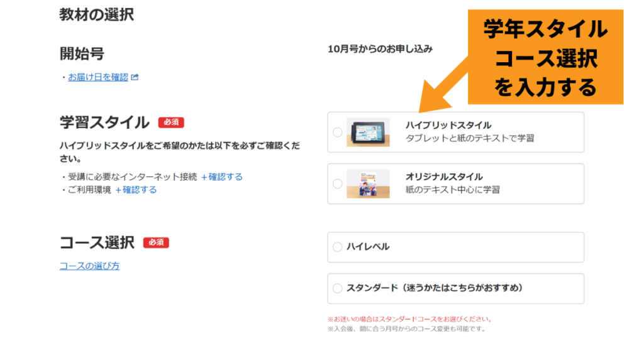644x338 pixels.
Task: Click the orange 学年スタイル コース選択 callout
Action: coord(545,57)
